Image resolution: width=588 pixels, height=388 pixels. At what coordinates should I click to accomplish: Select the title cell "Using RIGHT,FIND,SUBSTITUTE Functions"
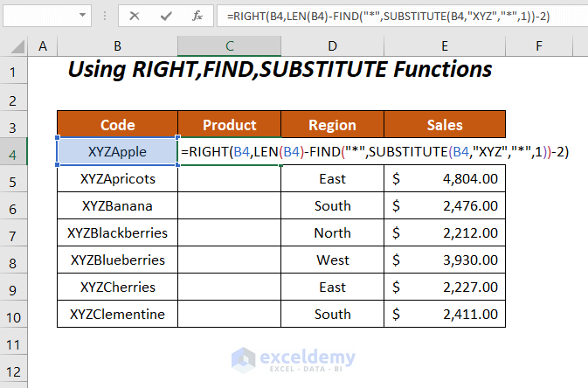pos(280,70)
